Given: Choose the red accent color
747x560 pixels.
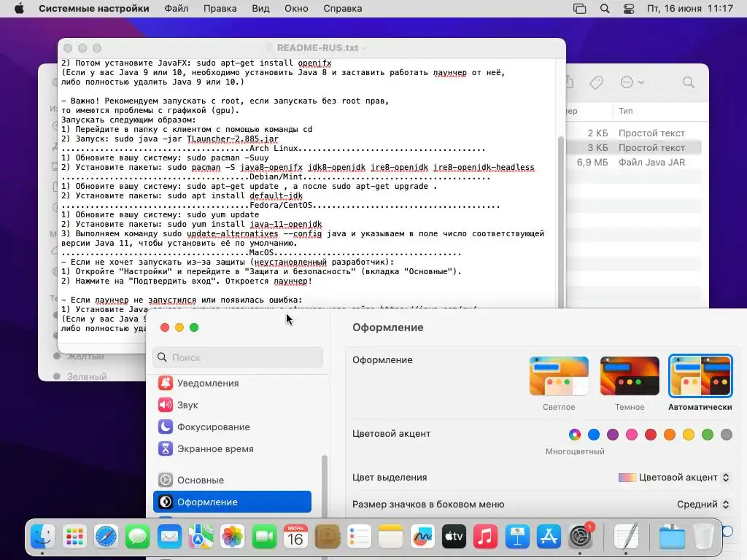Looking at the screenshot, I should 650,435.
